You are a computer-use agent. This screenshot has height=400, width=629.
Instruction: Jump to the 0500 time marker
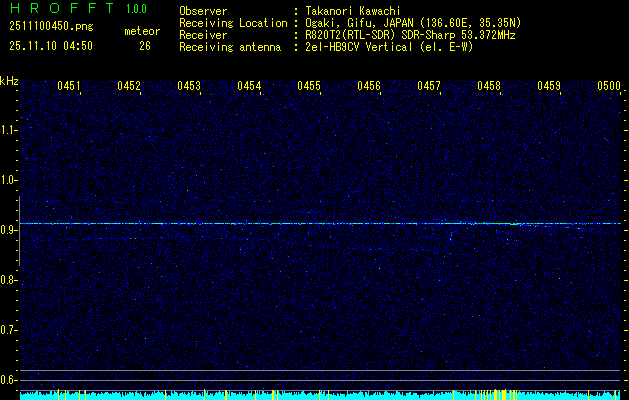pyautogui.click(x=609, y=87)
